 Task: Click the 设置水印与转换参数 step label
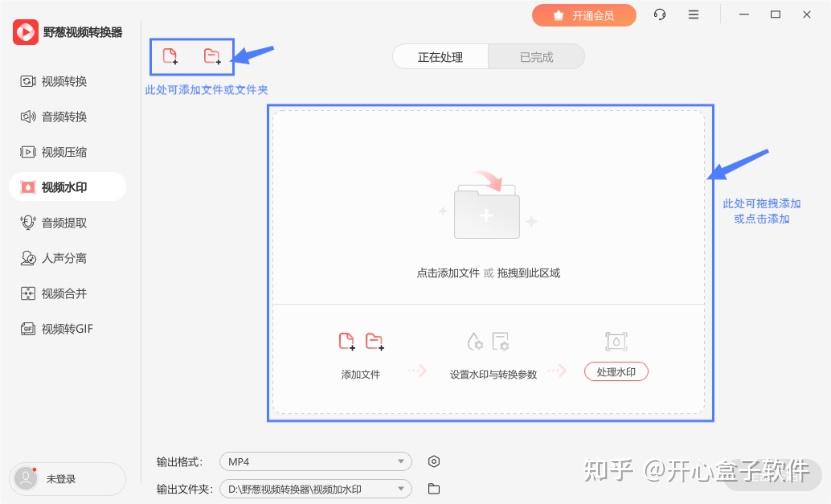click(x=493, y=375)
